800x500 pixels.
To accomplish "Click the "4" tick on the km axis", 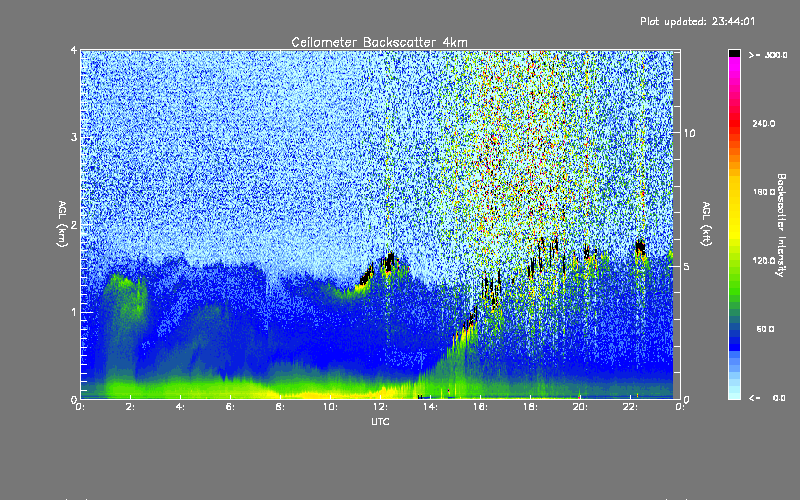I will [74, 50].
